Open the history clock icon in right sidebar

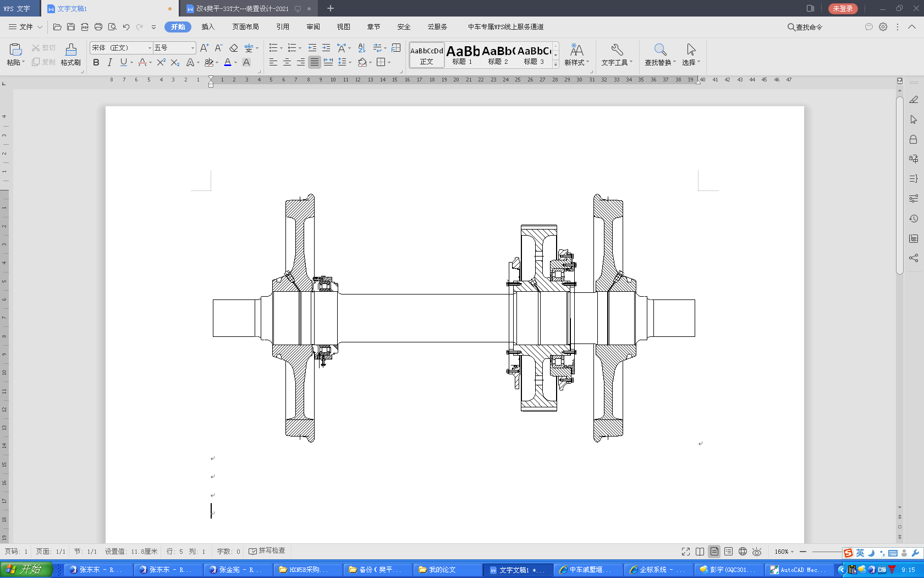pyautogui.click(x=914, y=219)
